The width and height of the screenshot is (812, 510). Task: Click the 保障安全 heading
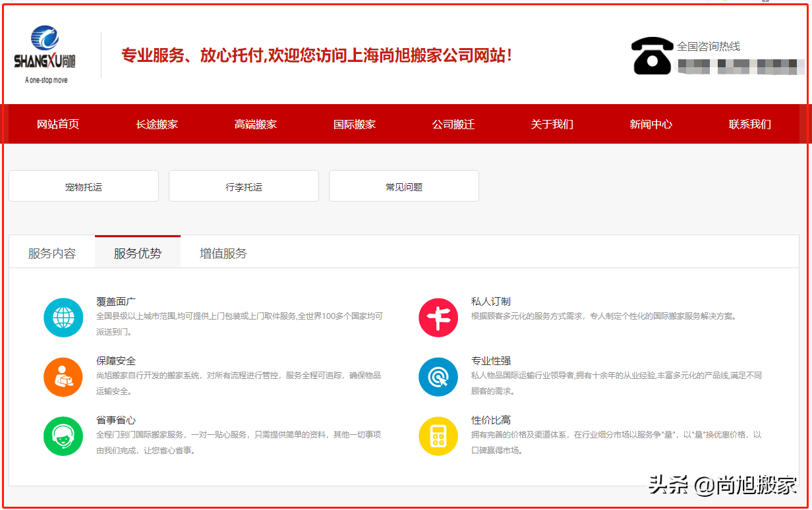point(116,360)
